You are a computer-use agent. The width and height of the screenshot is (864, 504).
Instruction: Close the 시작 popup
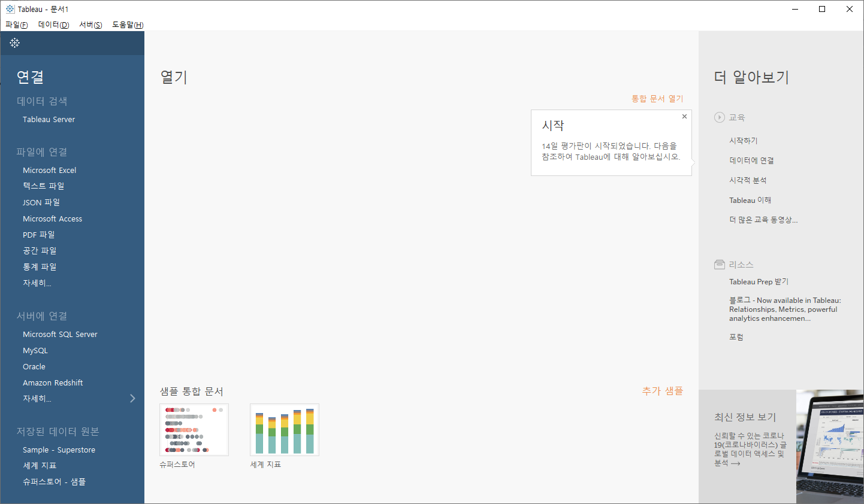coord(684,117)
